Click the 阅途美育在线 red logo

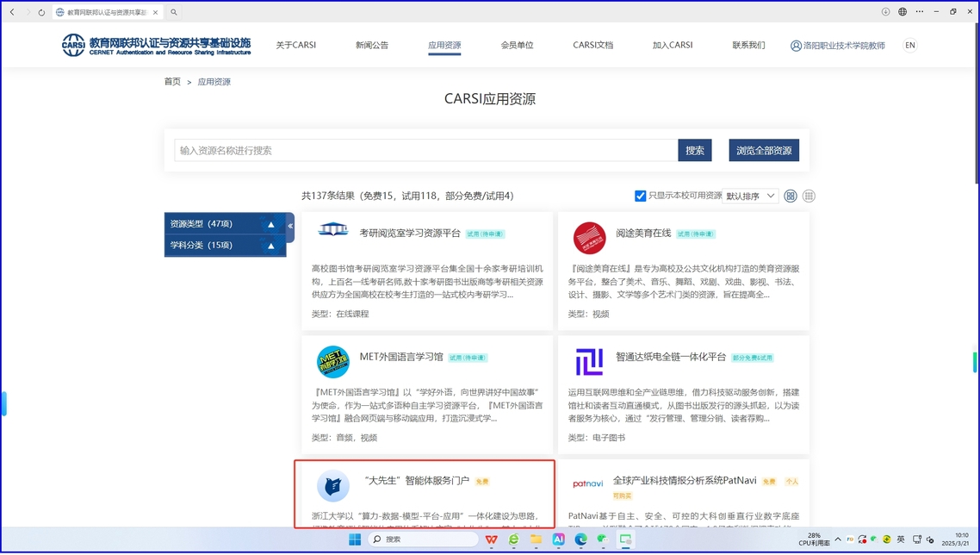click(x=589, y=238)
